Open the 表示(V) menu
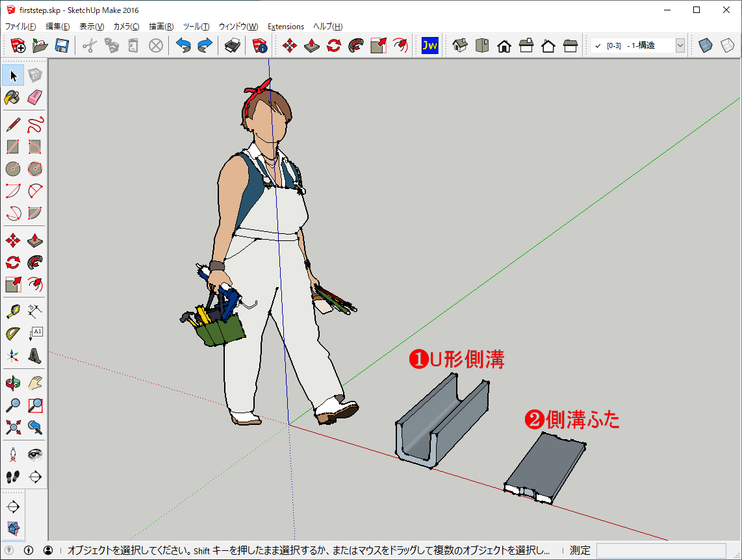This screenshot has width=742, height=560. click(92, 27)
